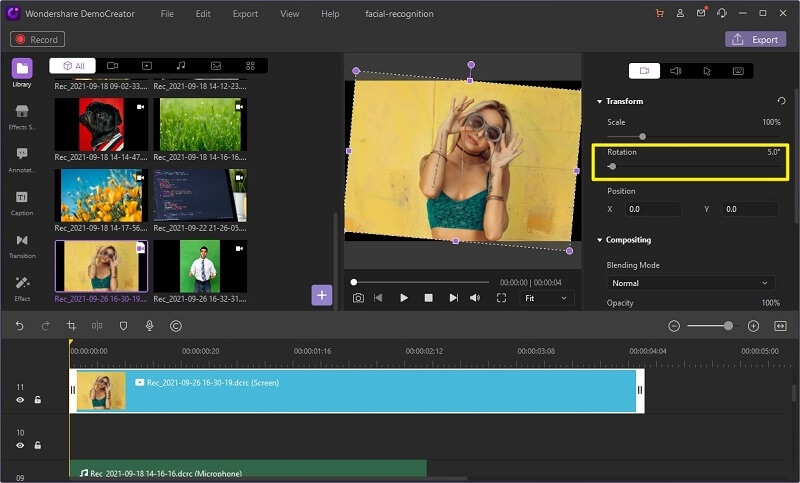800x483 pixels.
Task: Switch to audio properties tab
Action: point(676,71)
